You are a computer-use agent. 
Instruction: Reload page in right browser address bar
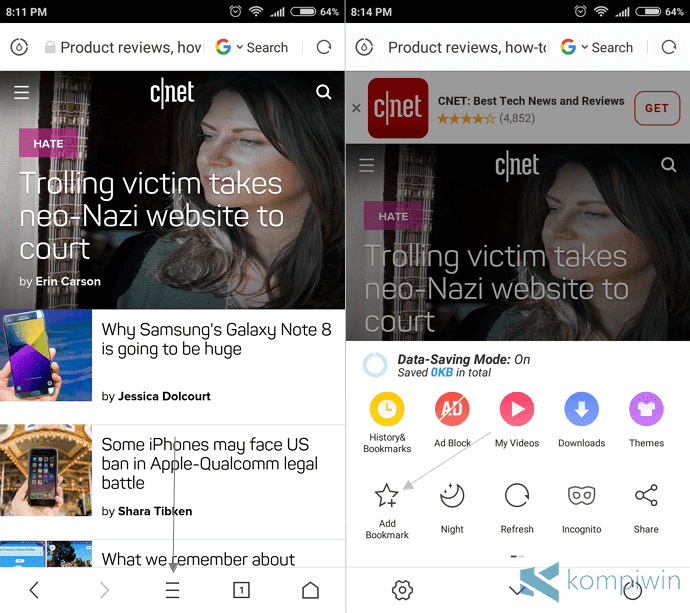[x=669, y=47]
